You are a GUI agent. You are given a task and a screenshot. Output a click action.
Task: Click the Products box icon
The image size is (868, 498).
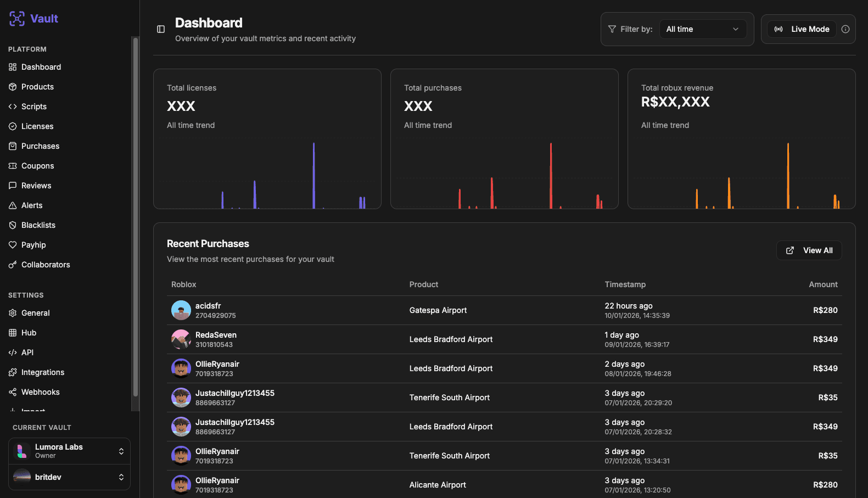point(13,87)
